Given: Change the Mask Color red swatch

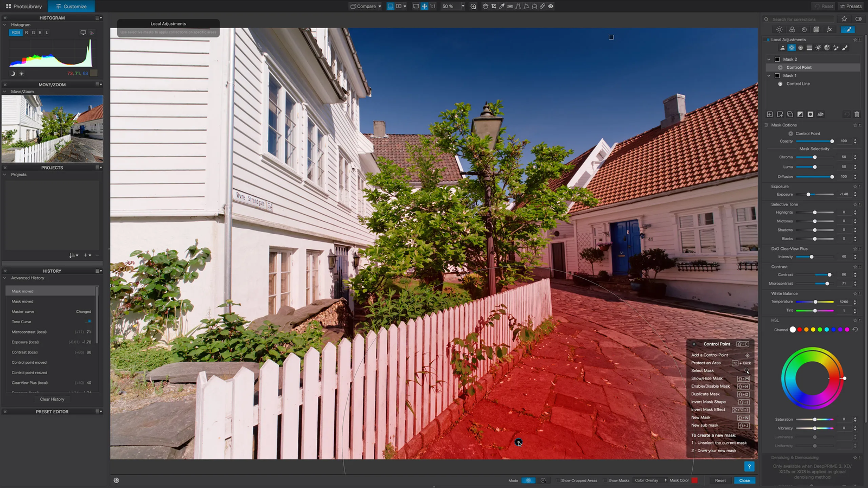Looking at the screenshot, I should pyautogui.click(x=695, y=480).
